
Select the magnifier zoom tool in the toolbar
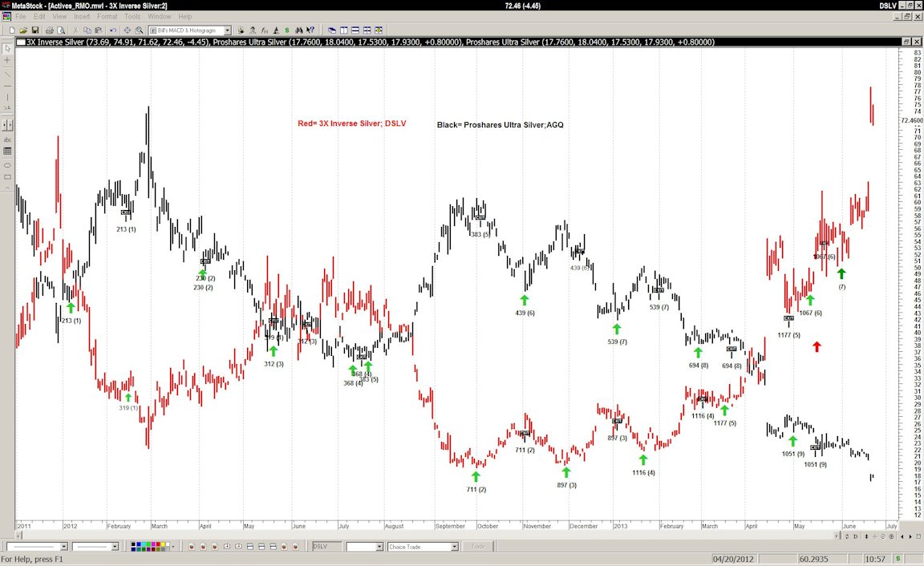pyautogui.click(x=139, y=30)
